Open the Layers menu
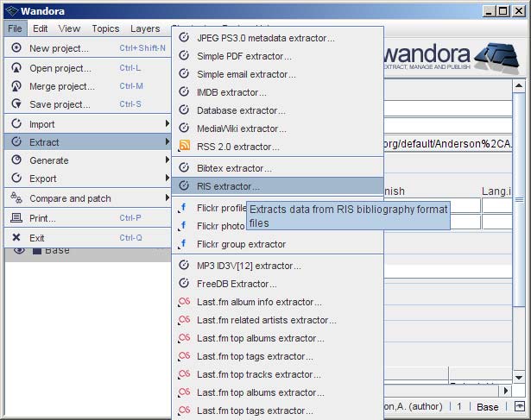Image resolution: width=531 pixels, height=420 pixels. pos(145,28)
